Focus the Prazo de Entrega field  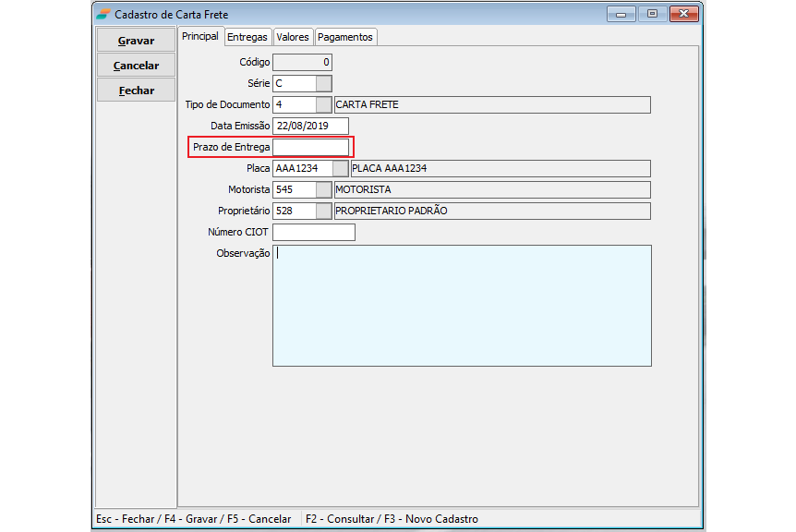point(310,148)
